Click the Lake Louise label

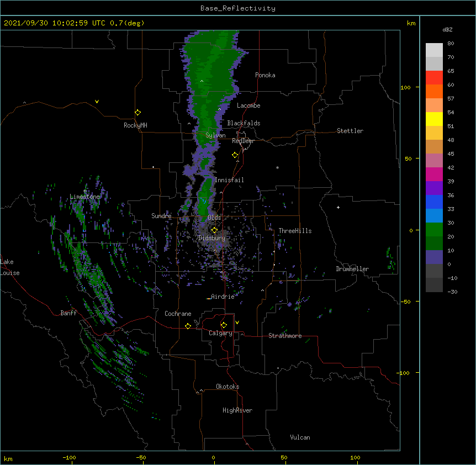[10, 267]
